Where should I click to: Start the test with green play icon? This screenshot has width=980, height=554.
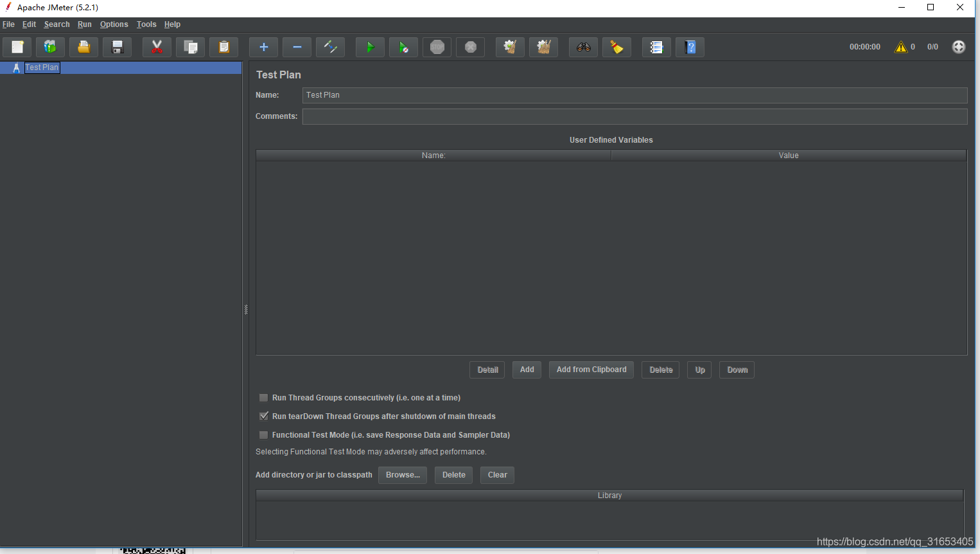pyautogui.click(x=371, y=47)
